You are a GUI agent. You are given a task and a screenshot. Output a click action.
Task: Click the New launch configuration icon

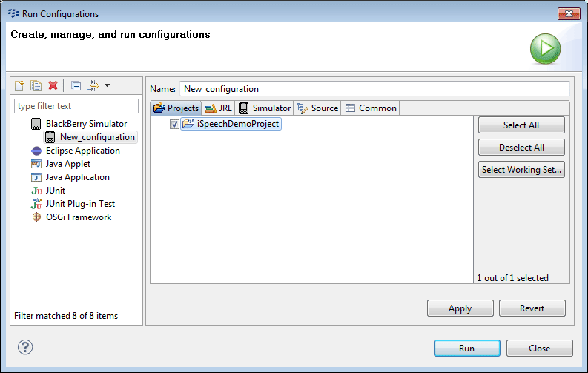point(20,86)
